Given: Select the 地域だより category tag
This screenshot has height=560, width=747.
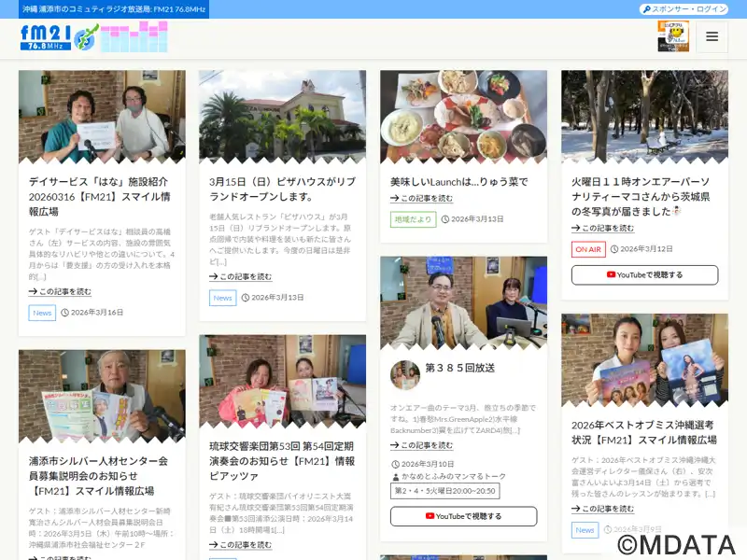Looking at the screenshot, I should click(x=413, y=219).
